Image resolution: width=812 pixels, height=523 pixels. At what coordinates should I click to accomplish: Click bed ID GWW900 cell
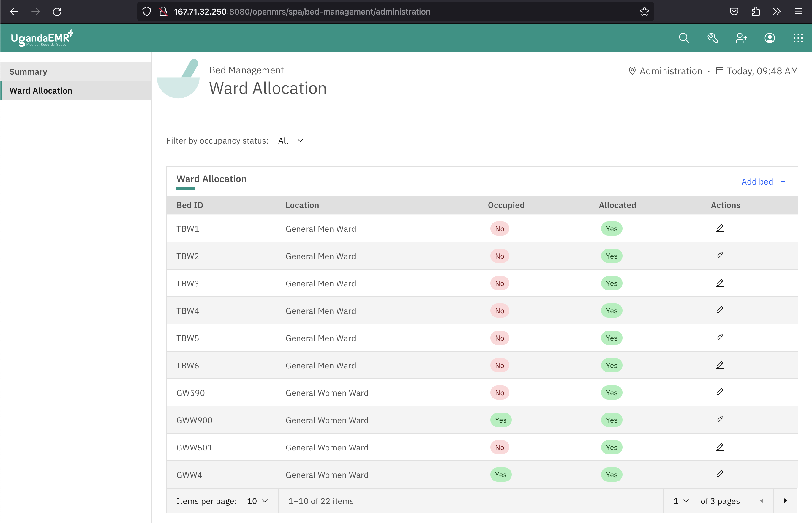tap(195, 420)
